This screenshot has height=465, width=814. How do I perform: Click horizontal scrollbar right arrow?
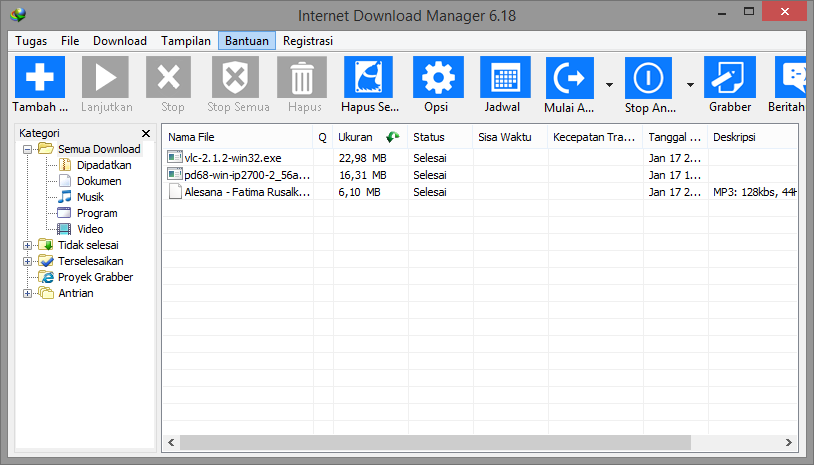point(789,443)
